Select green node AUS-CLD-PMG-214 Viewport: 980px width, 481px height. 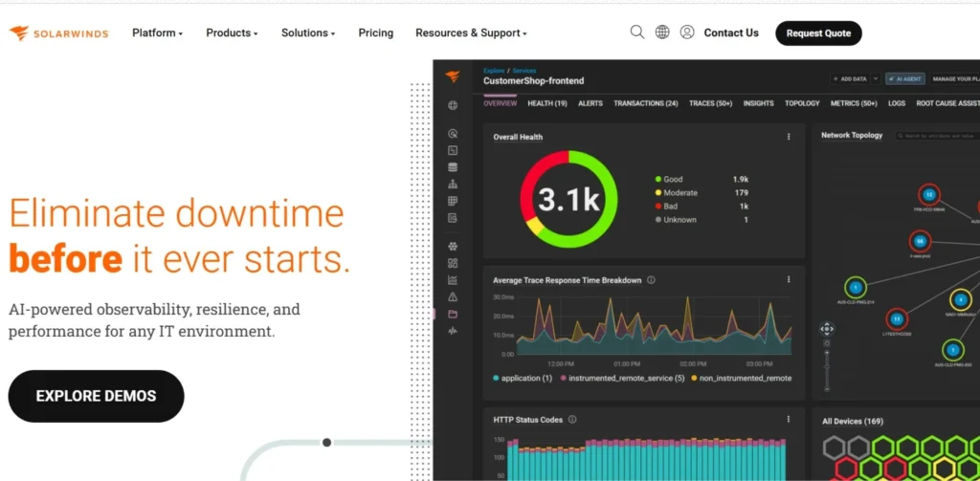[856, 288]
